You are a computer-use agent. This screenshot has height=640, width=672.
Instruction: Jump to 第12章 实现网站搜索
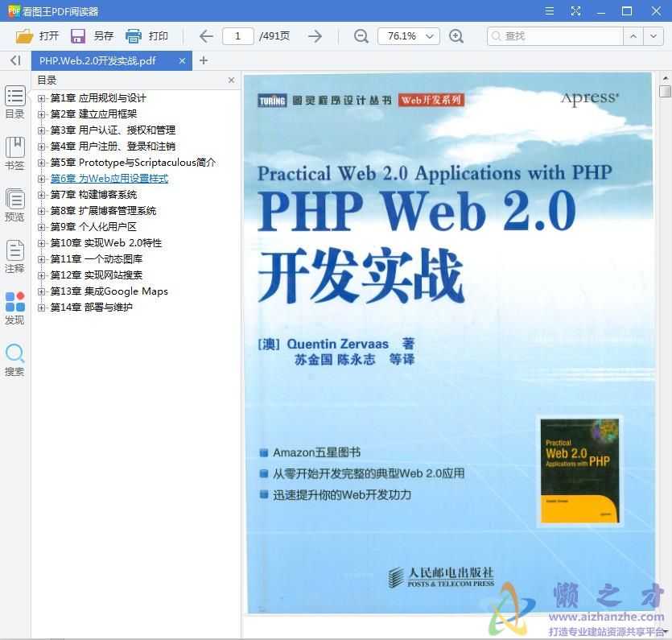coord(97,275)
